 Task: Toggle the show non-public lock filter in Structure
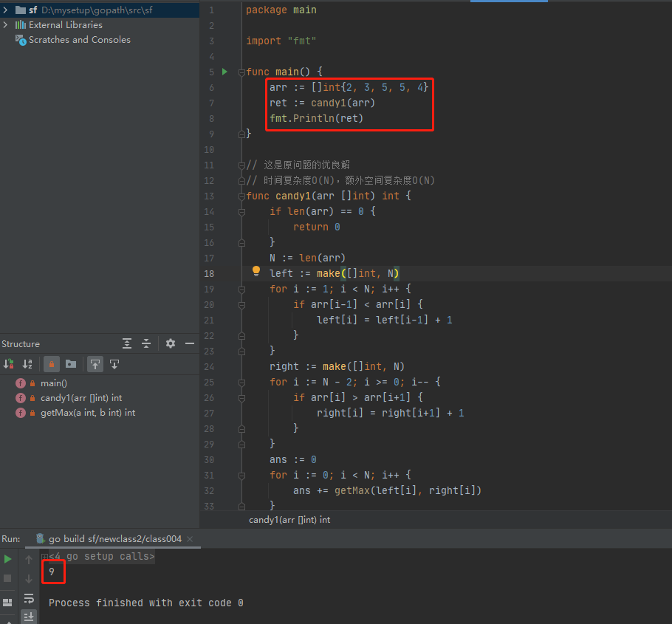(52, 364)
